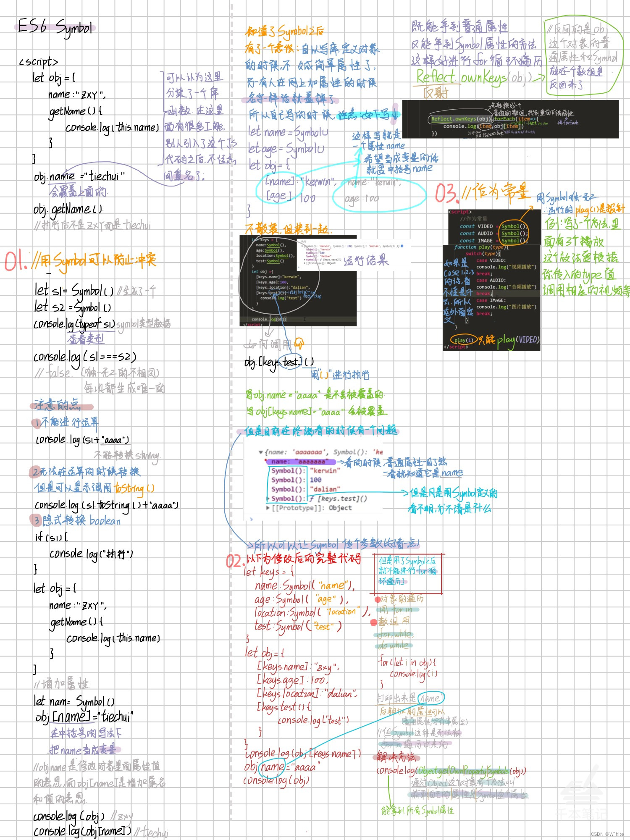Click "console.log(obj[name])" at bottom left
Screen dimensions: 630x840
(82, 831)
